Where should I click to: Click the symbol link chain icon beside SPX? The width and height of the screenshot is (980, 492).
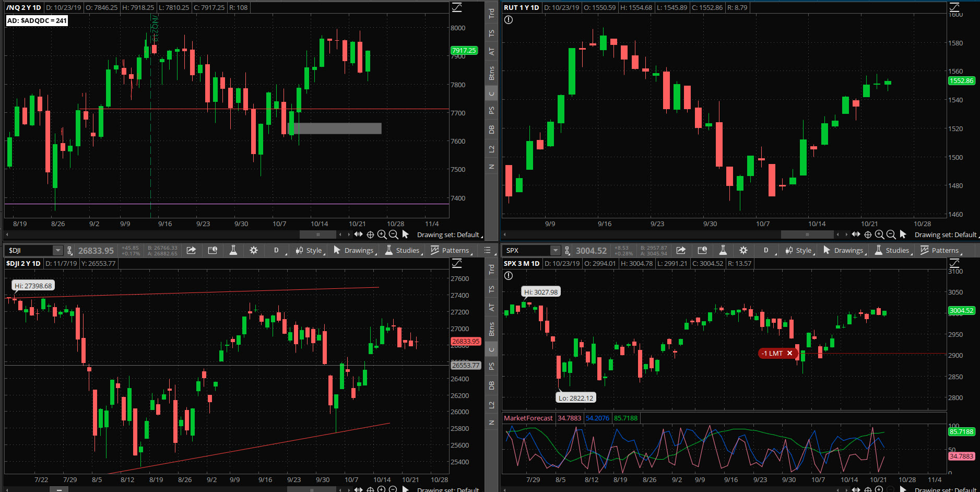(568, 250)
